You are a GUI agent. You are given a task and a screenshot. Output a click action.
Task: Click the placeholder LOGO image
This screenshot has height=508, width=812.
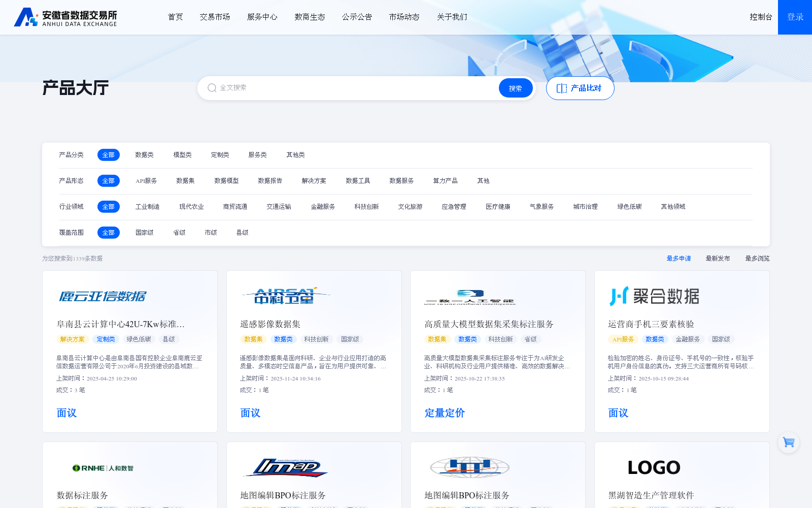click(654, 467)
